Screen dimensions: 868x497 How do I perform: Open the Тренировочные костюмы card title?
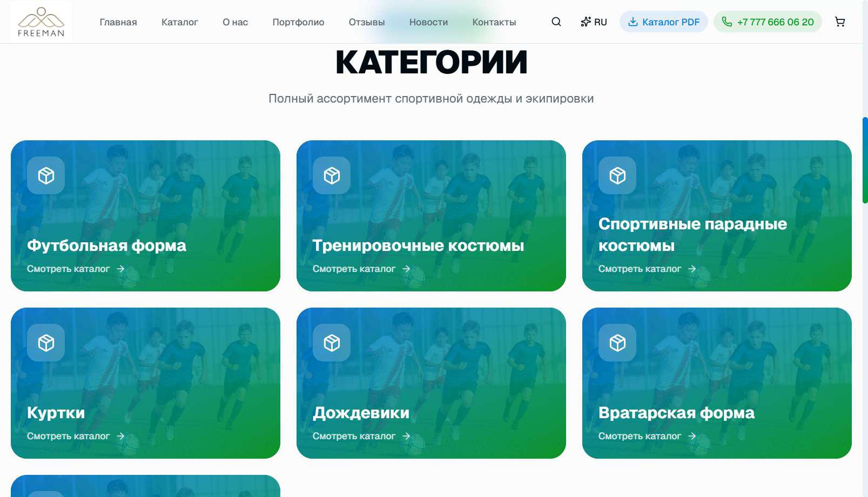point(418,246)
